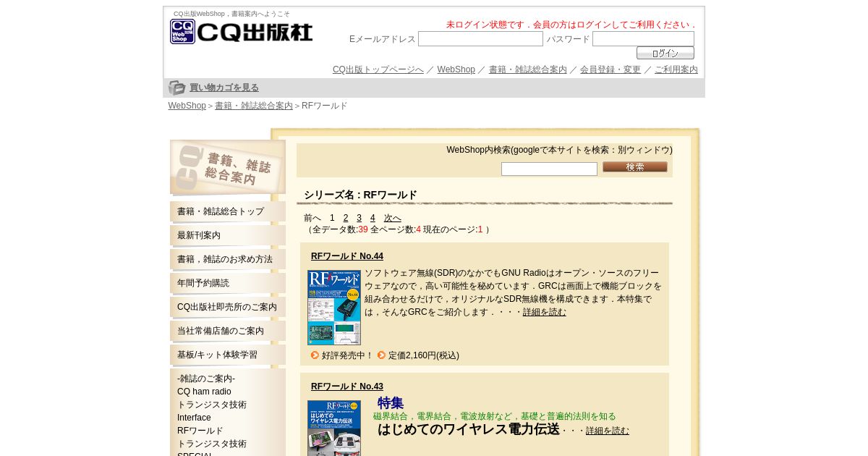Image resolution: width=868 pixels, height=456 pixels.
Task: Click the WebShop search text box
Action: click(x=549, y=169)
